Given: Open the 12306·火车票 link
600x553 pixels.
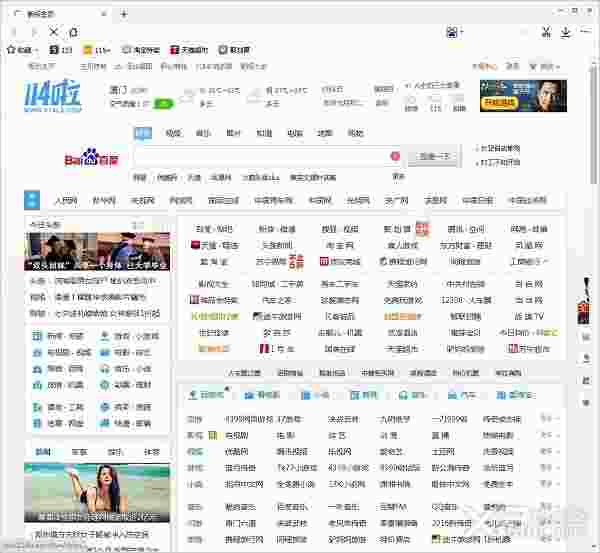Looking at the screenshot, I should pyautogui.click(x=466, y=300).
